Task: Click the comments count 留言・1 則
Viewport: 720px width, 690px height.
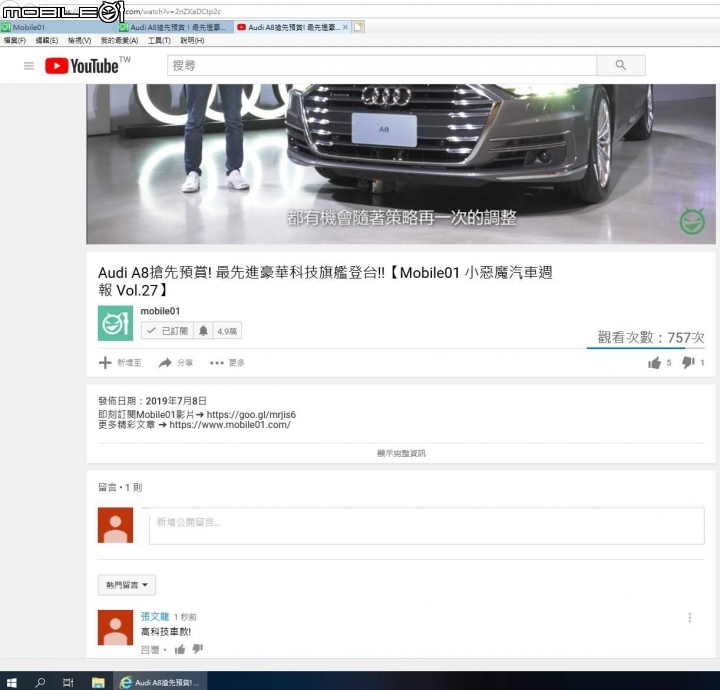Action: coord(120,487)
